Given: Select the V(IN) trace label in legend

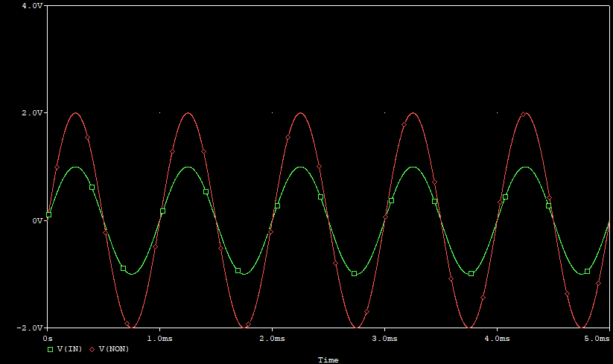Looking at the screenshot, I should 69,349.
